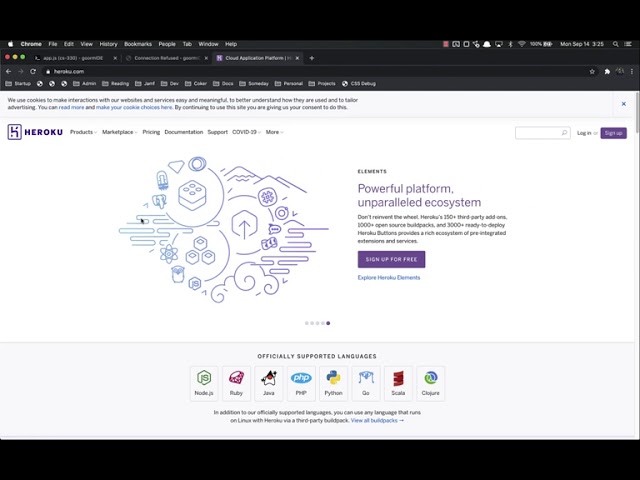This screenshot has height=480, width=640.
Task: Open macOS Spotlight search
Action: click(x=616, y=44)
